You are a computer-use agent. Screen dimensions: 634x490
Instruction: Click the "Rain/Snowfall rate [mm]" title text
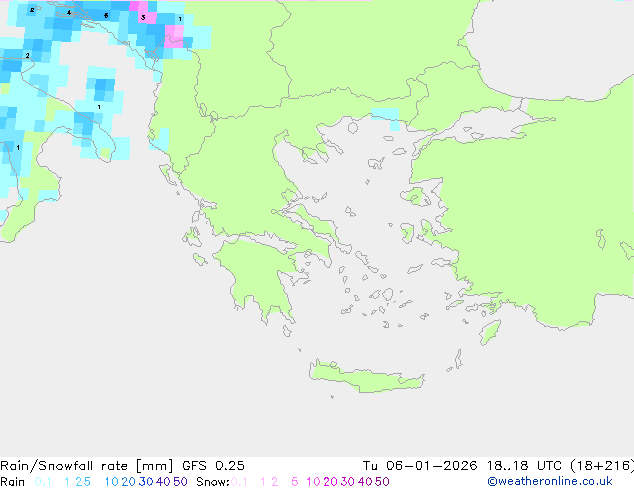point(87,466)
